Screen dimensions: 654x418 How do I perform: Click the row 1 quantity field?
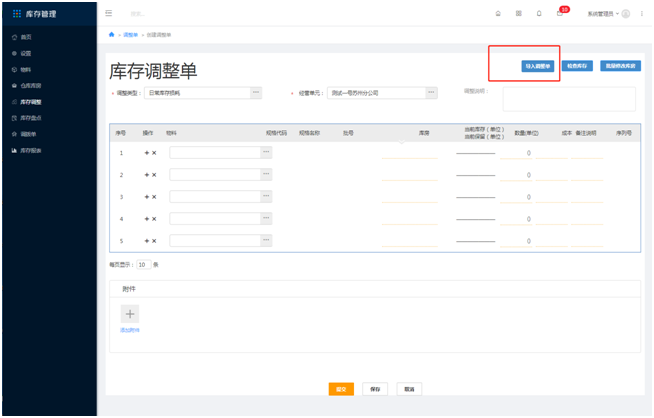coord(516,153)
